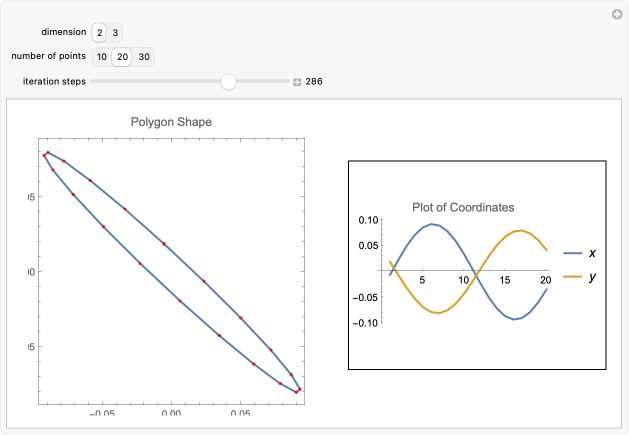
Task: Click tick label 15 on the coordinates plot
Action: (x=505, y=280)
